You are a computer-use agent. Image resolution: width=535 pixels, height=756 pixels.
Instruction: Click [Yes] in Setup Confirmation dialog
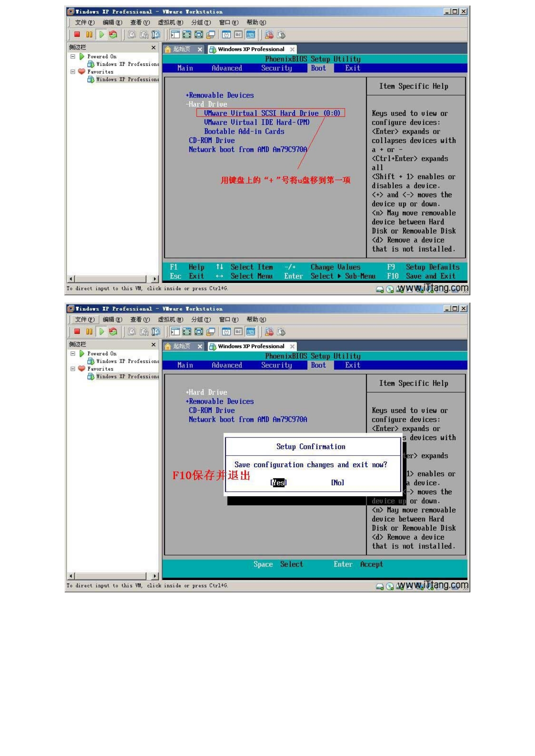[278, 482]
